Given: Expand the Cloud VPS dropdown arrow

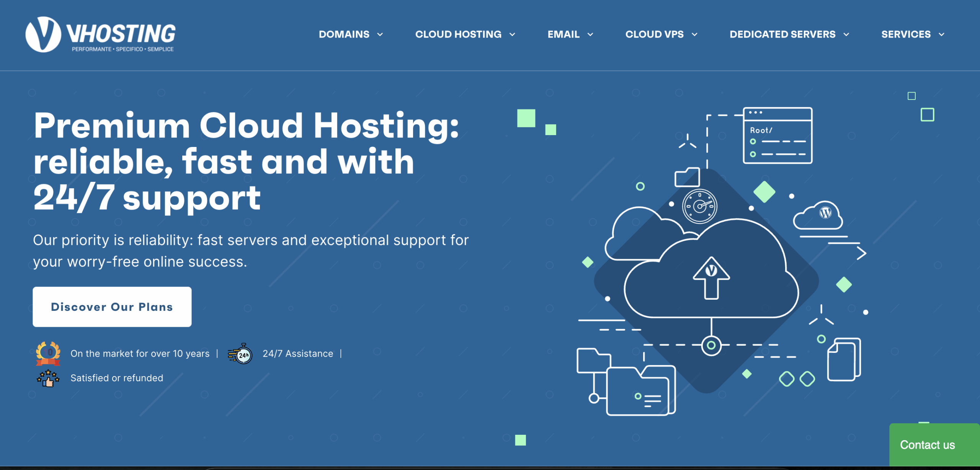Looking at the screenshot, I should tap(694, 34).
